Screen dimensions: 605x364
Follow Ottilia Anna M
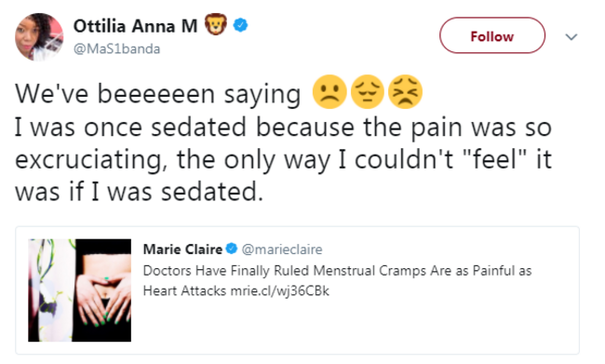(492, 35)
